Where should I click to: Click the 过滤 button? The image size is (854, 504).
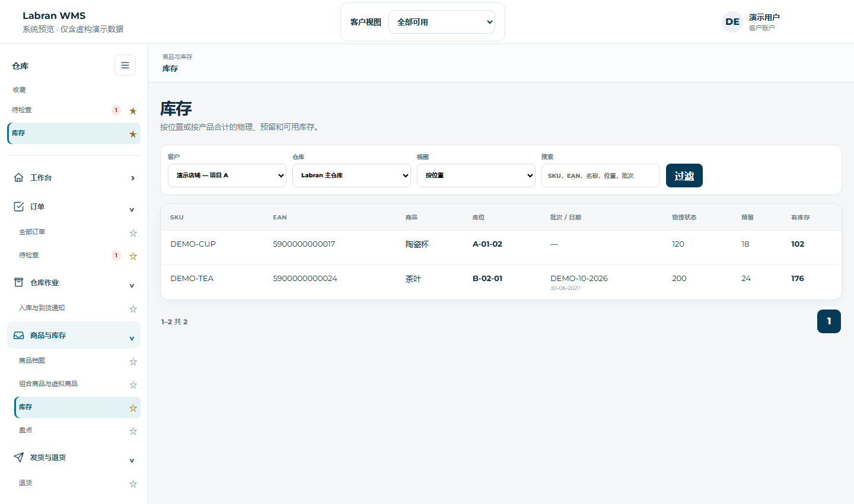click(x=684, y=176)
